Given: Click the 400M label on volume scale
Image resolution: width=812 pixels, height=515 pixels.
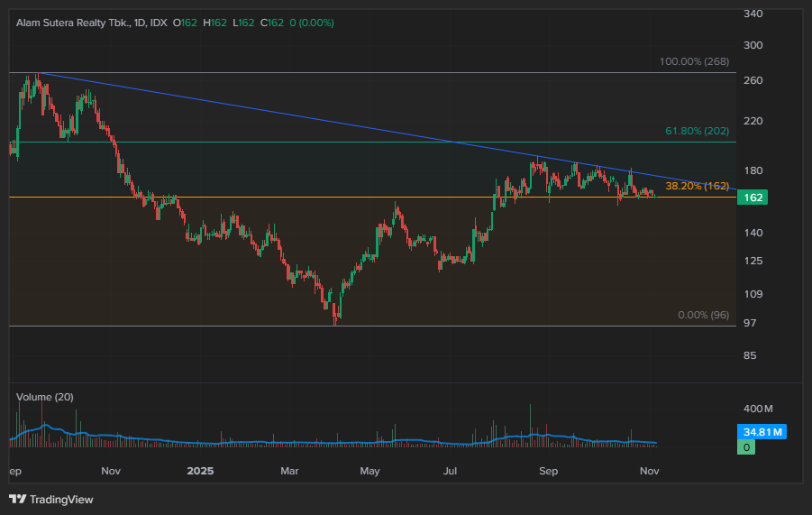Looking at the screenshot, I should (x=758, y=409).
